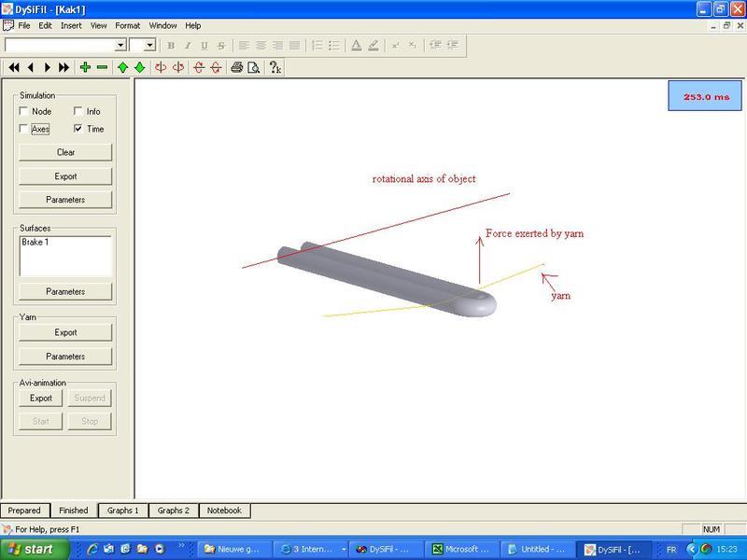The height and width of the screenshot is (560, 747).
Task: Decrease paragraph indent
Action: pyautogui.click(x=435, y=45)
